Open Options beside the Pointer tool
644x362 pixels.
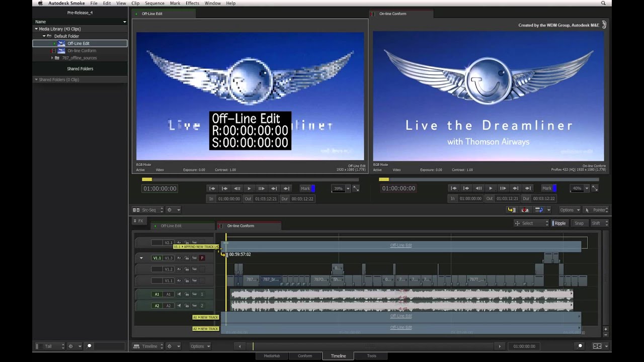[x=569, y=210]
